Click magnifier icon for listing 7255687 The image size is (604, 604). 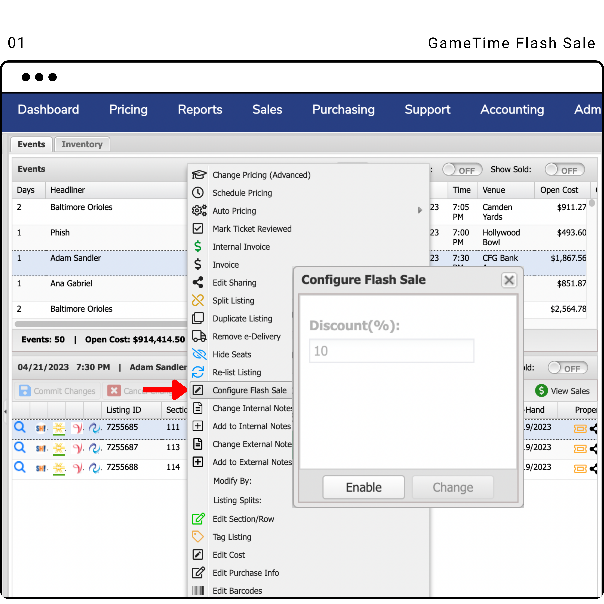pyautogui.click(x=20, y=448)
